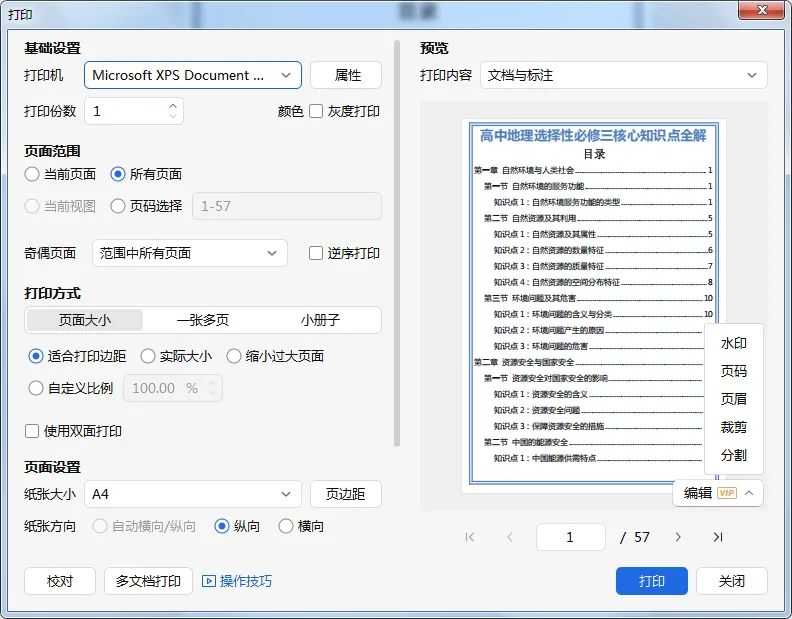
Task: Select 适合打印边距 option
Action: tap(36, 356)
